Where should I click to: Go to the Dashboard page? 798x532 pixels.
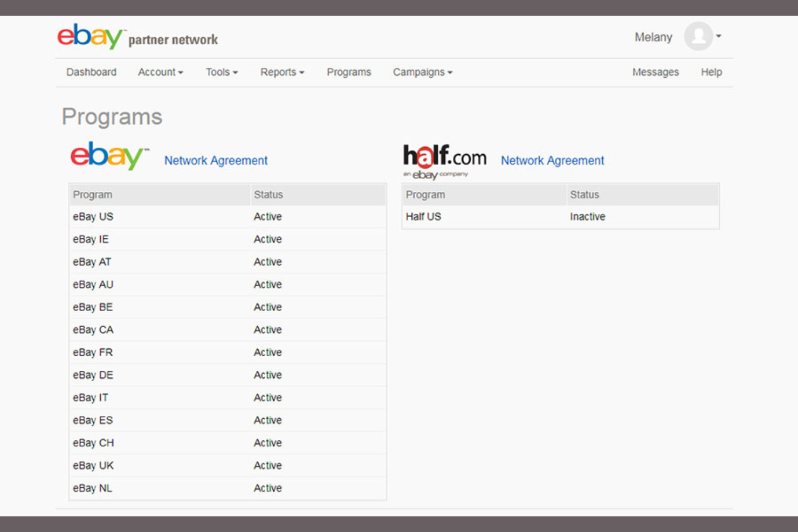91,72
